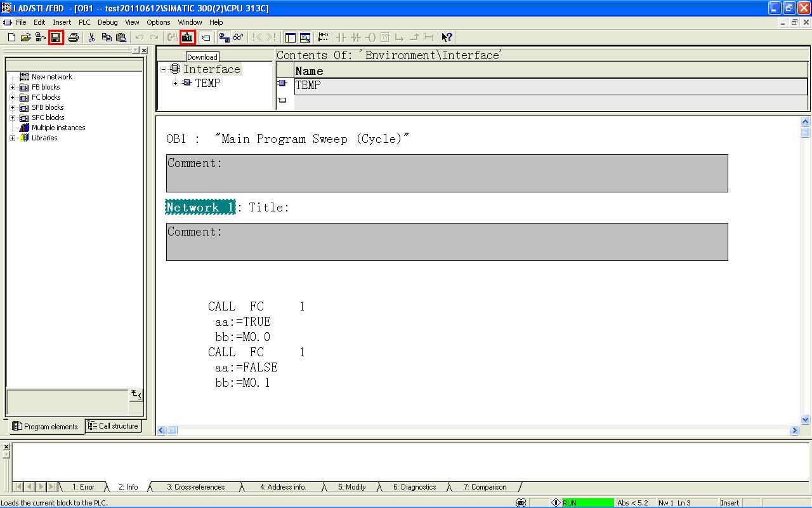The height and width of the screenshot is (508, 812).
Task: Click the context Help arrow icon
Action: (x=447, y=37)
